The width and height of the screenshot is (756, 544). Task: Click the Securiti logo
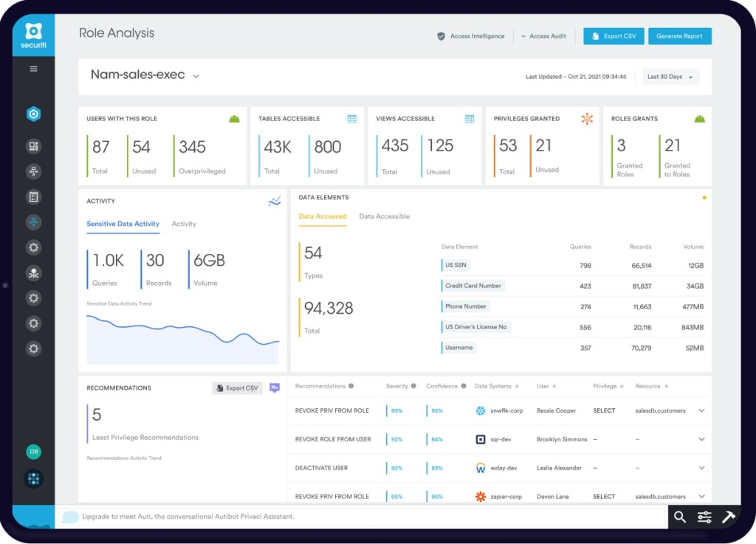coord(33,35)
